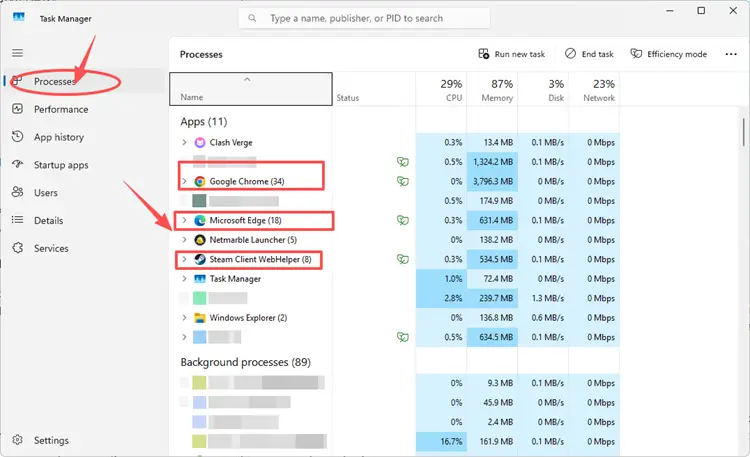This screenshot has height=457, width=750.
Task: Click the process search input field
Action: click(x=364, y=18)
